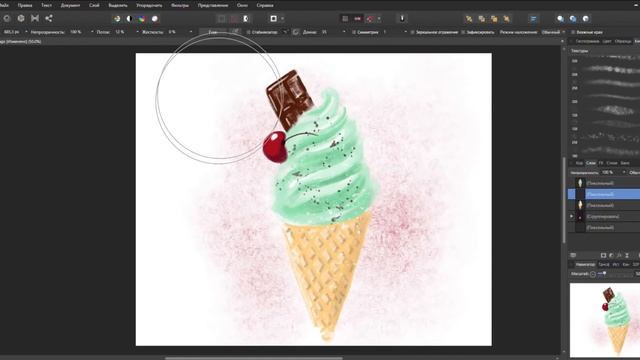This screenshot has width=640, height=360.
Task: Open the Жесткость value dropdown
Action: pos(191,32)
